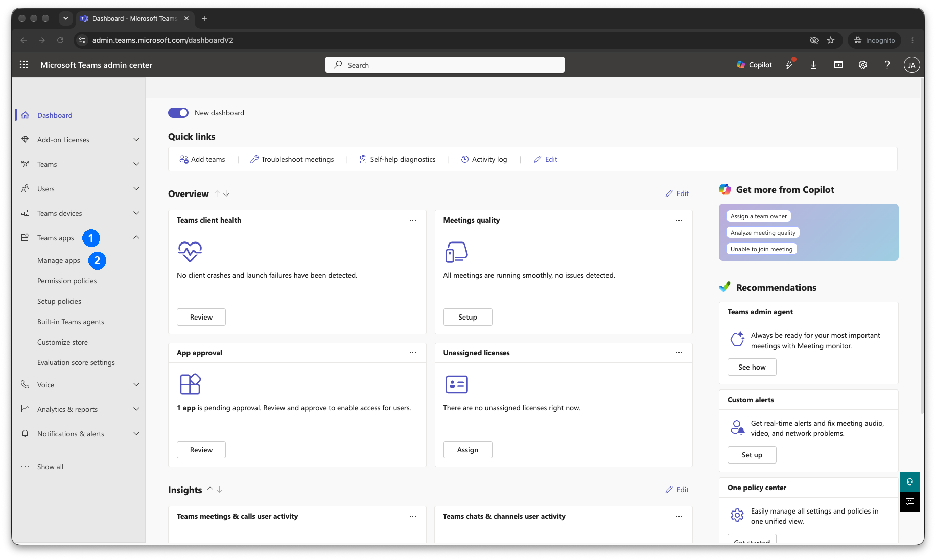Select 'Analyze meeting quality' Copilot prompt
This screenshot has height=560, width=936.
pos(763,233)
